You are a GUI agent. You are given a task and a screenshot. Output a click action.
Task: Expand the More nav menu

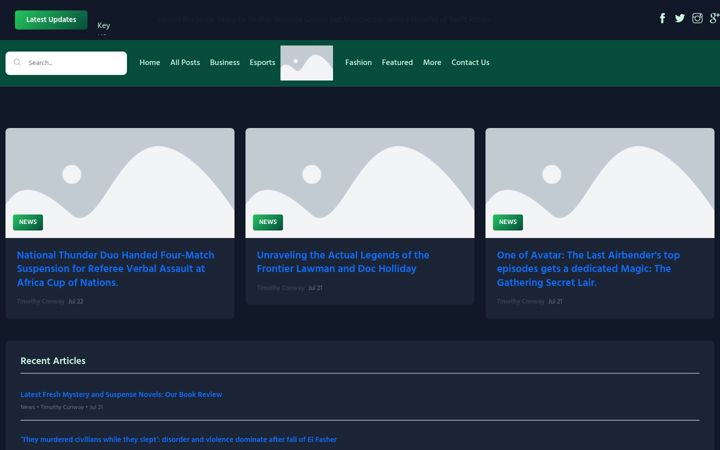pyautogui.click(x=432, y=62)
